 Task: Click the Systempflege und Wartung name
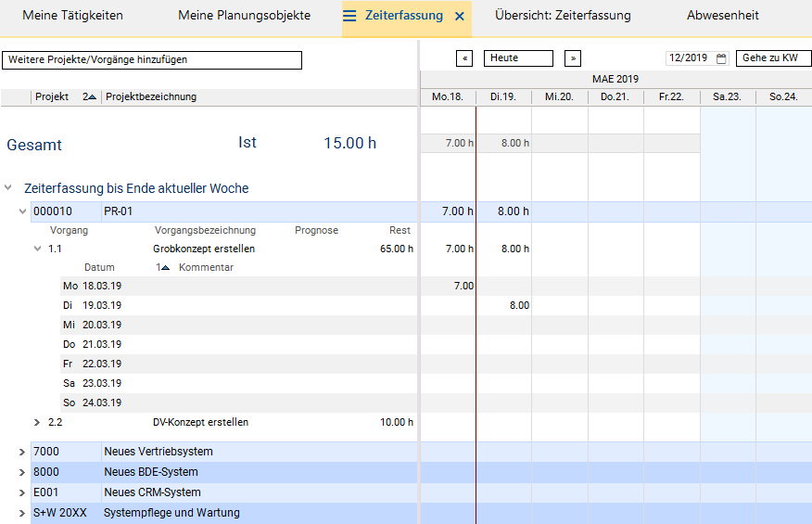(x=171, y=513)
